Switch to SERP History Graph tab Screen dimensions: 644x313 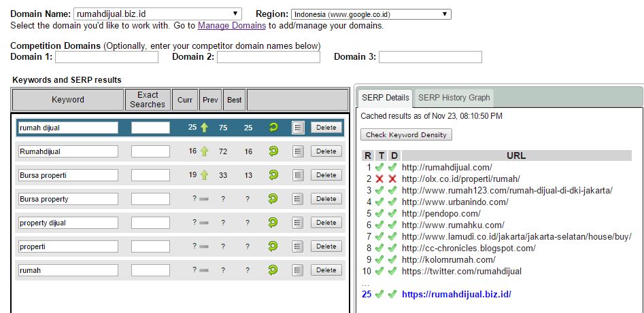coord(454,98)
